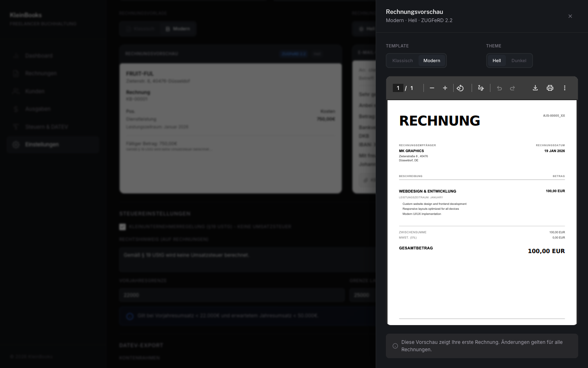Download the invoice PDF
Image resolution: width=588 pixels, height=368 pixels.
(x=535, y=88)
